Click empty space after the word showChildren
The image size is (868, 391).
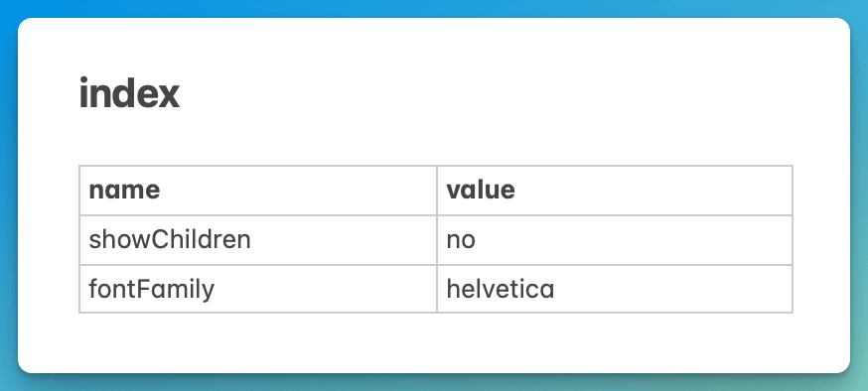pos(344,240)
